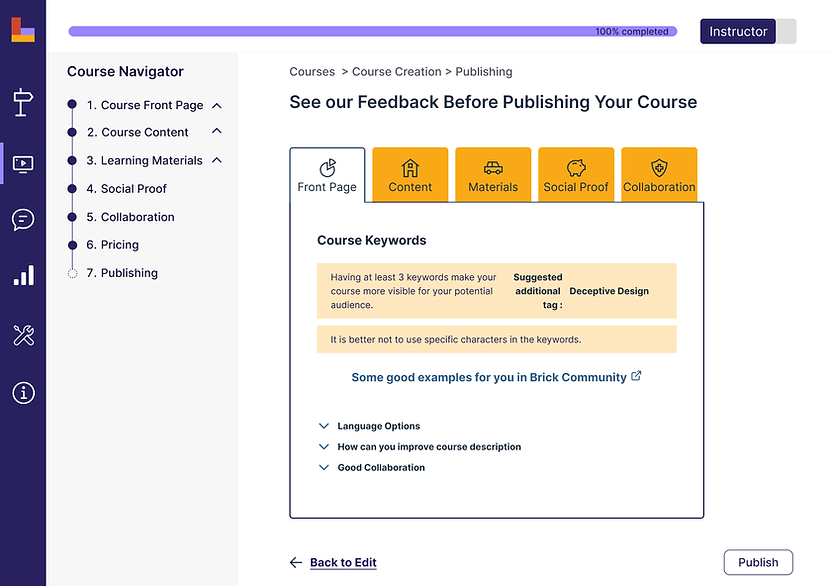This screenshot has height=586, width=830.
Task: Expand How can you improve course description
Action: pos(420,446)
